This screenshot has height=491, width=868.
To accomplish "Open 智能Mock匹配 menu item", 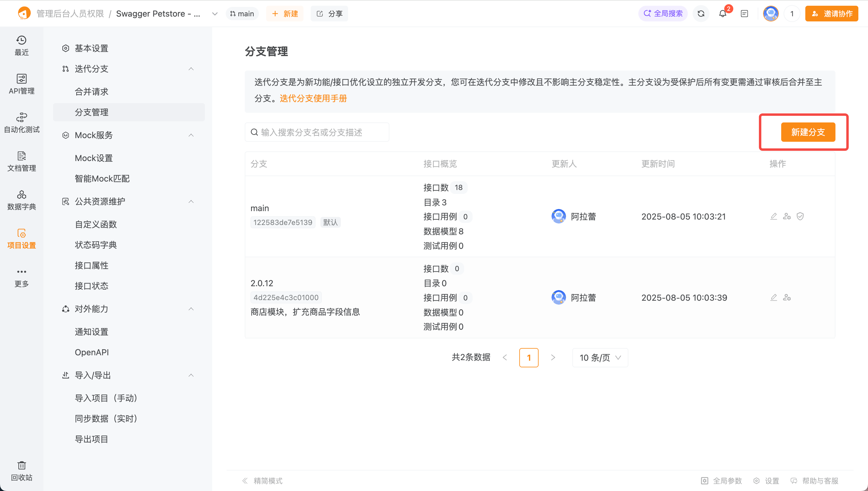I will 102,178.
